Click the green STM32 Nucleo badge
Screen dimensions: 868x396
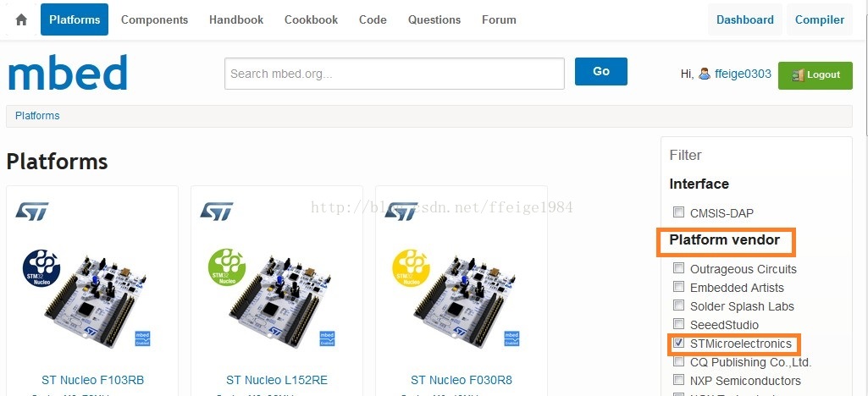pyautogui.click(x=226, y=267)
